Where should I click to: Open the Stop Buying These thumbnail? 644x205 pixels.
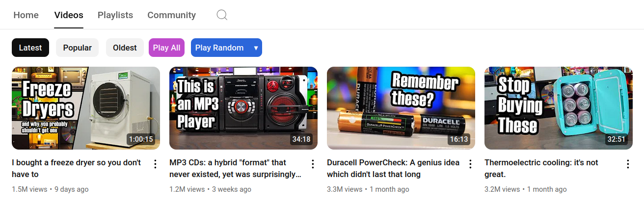click(x=559, y=108)
